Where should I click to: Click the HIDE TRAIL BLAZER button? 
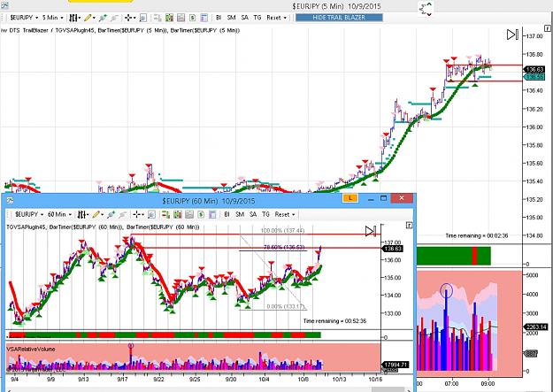pyautogui.click(x=339, y=18)
